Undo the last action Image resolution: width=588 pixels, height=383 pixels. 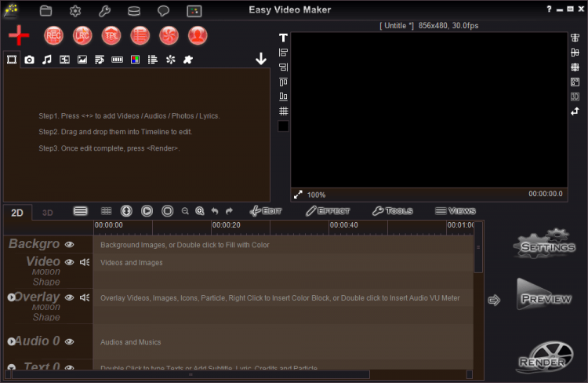[215, 211]
